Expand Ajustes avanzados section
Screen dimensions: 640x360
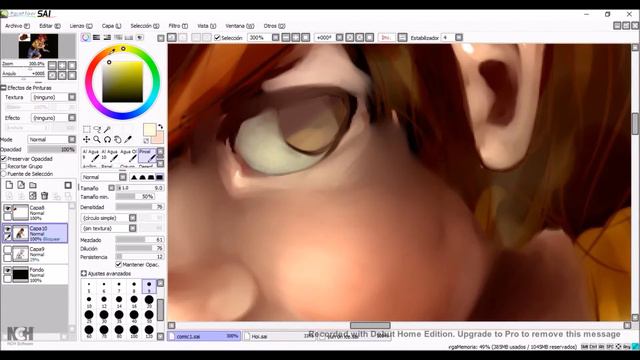(x=84, y=273)
